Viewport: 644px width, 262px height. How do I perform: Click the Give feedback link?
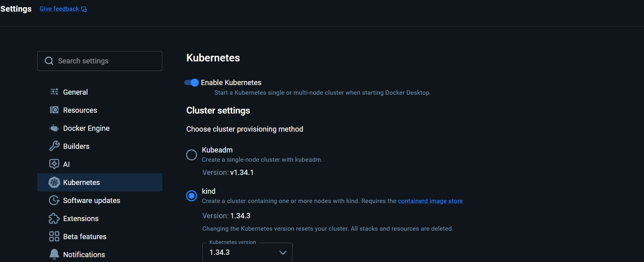pos(59,9)
